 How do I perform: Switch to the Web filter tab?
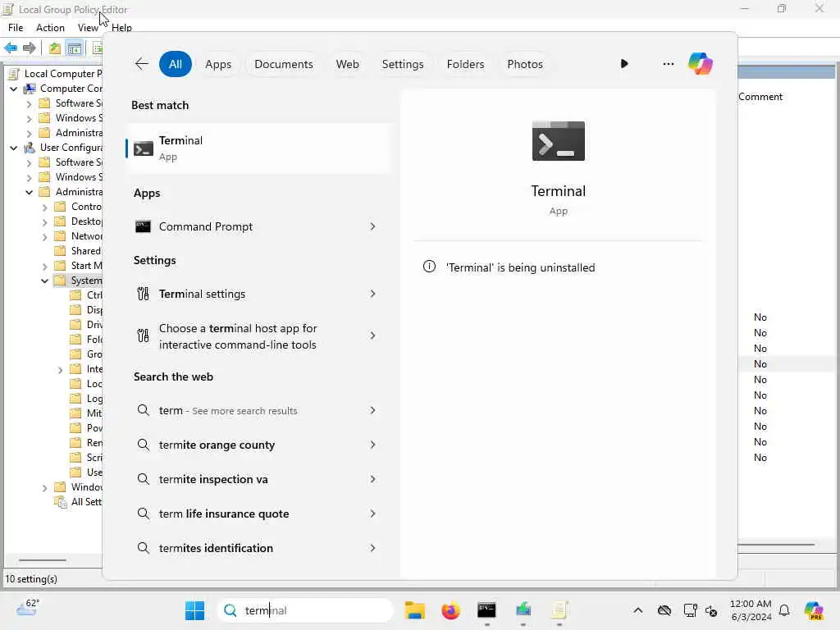[x=347, y=64]
